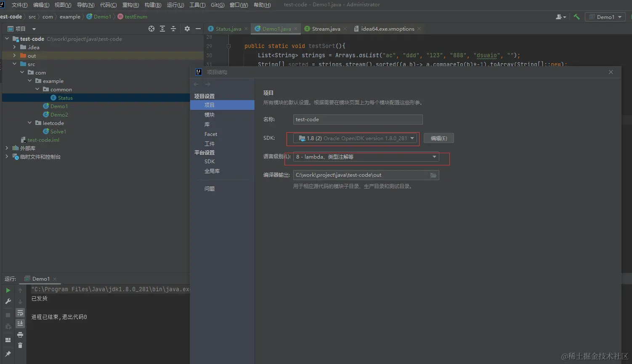Toggle scroll to end in Run console

coord(20,324)
